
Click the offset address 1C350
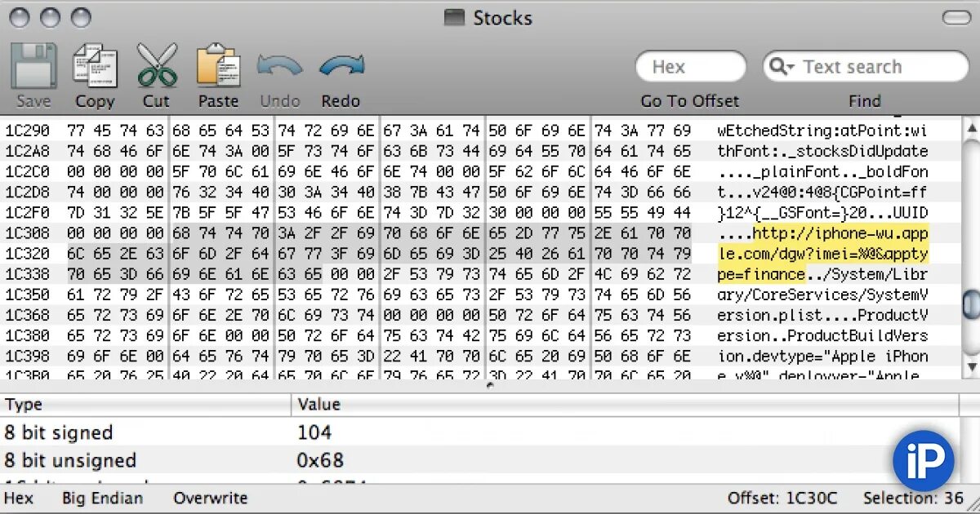27,294
